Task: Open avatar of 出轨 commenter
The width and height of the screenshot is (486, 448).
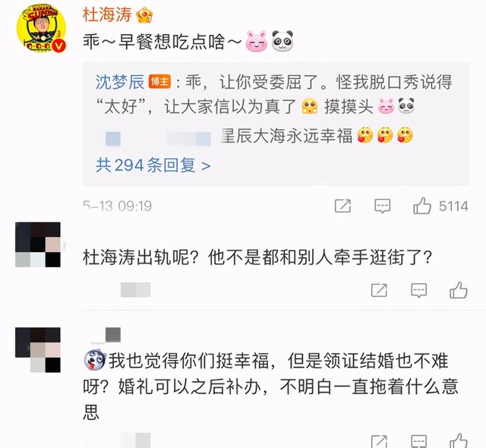Action: (x=38, y=245)
